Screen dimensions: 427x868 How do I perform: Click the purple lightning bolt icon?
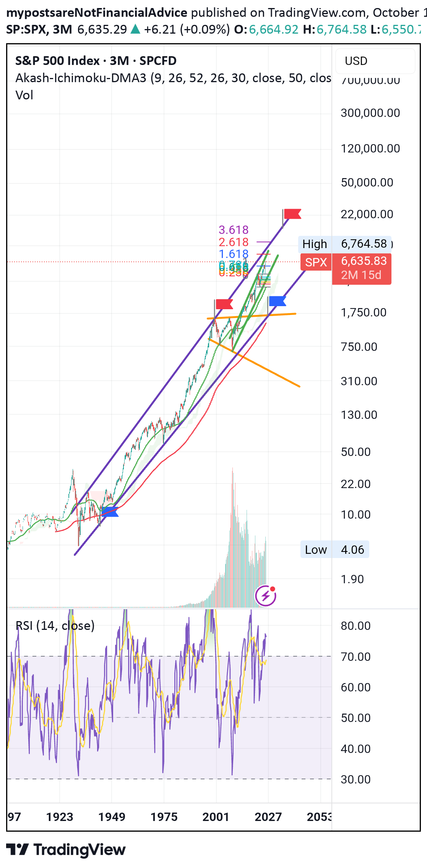click(x=266, y=595)
